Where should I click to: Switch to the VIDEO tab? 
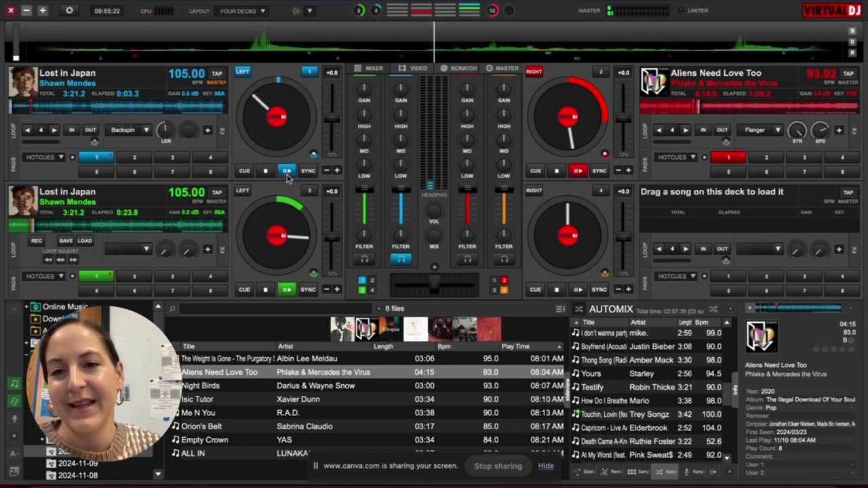413,68
